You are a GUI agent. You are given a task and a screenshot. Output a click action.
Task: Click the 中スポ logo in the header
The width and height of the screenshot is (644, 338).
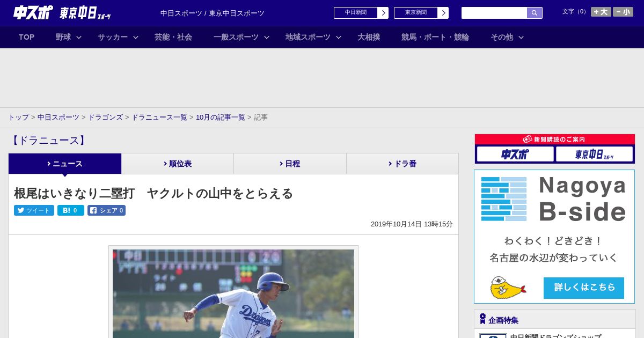(x=33, y=12)
